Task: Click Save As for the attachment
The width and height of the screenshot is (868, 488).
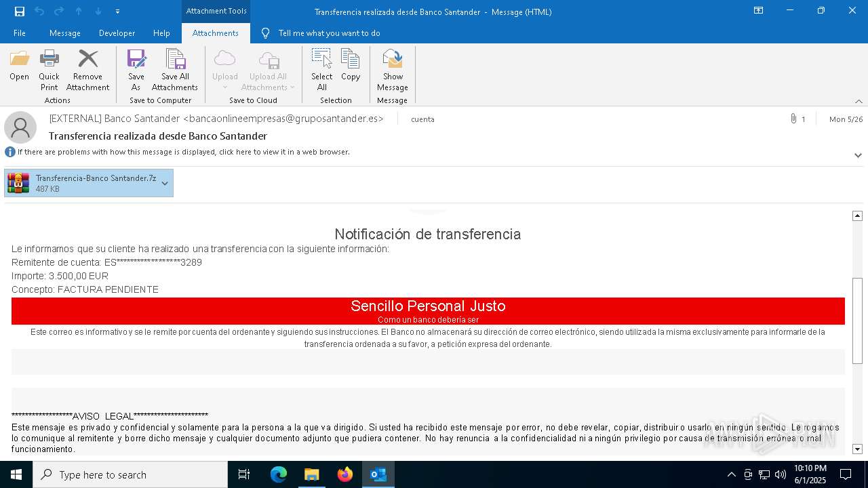Action: (136, 70)
